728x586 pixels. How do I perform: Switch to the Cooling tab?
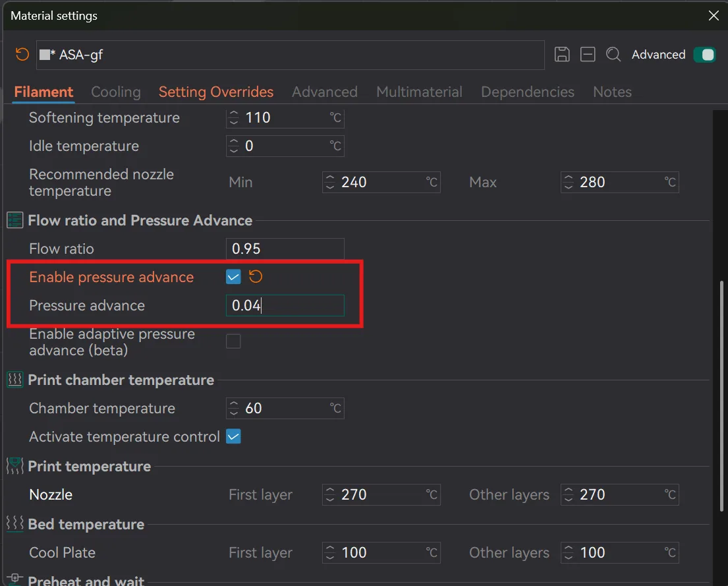(115, 92)
